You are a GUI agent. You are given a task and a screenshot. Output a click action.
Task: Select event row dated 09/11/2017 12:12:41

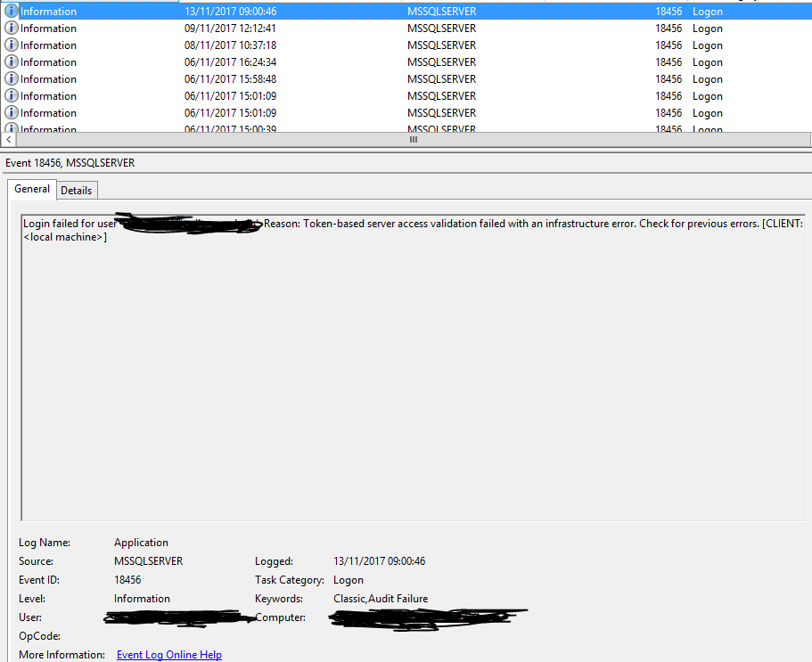(406, 28)
